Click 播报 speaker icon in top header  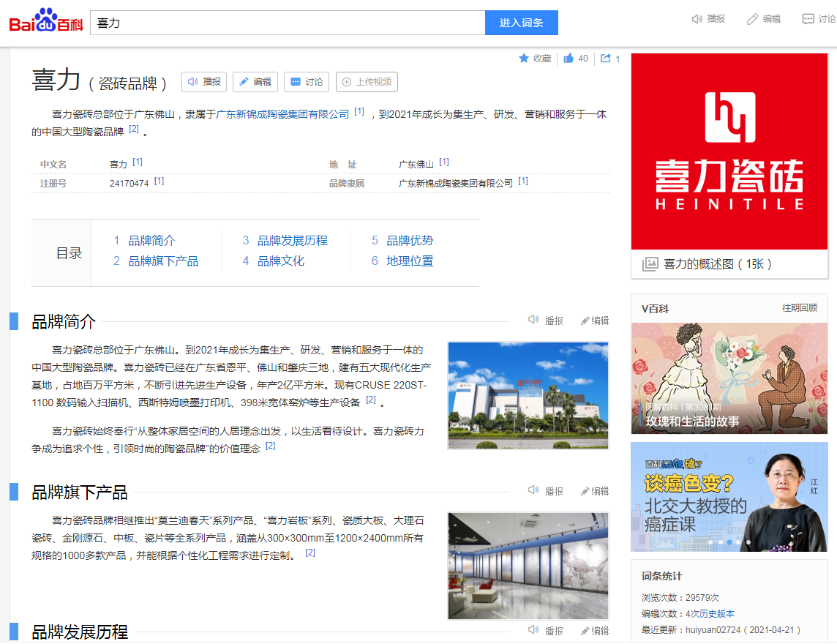[697, 19]
